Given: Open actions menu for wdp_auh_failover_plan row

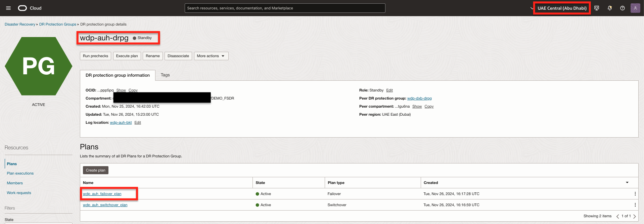Looking at the screenshot, I should click(x=635, y=194).
